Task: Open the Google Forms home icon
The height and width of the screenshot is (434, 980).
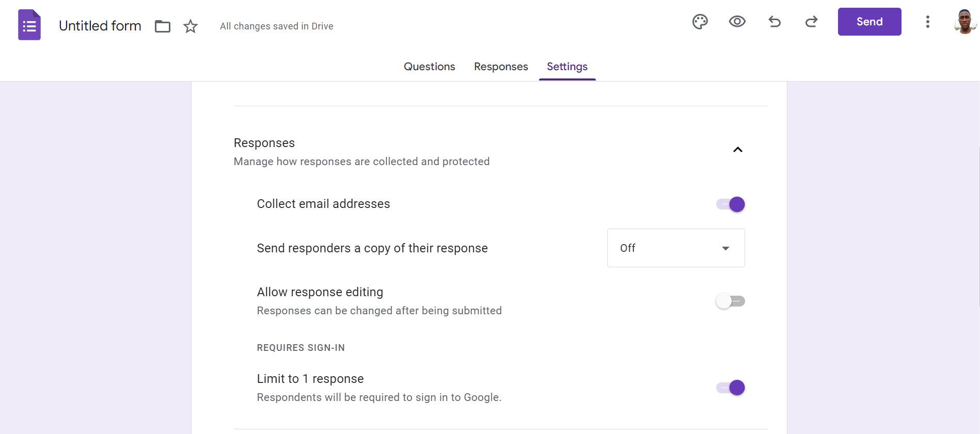Action: point(29,25)
